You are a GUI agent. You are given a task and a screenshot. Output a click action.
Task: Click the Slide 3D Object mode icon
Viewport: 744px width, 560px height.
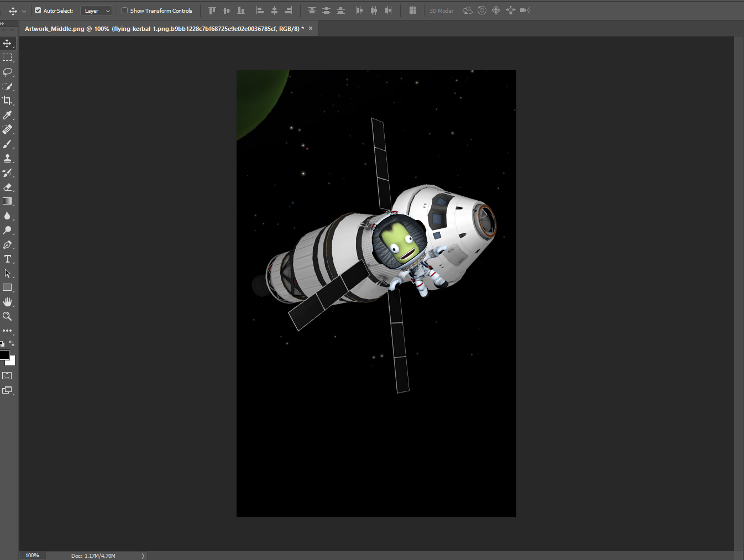510,11
